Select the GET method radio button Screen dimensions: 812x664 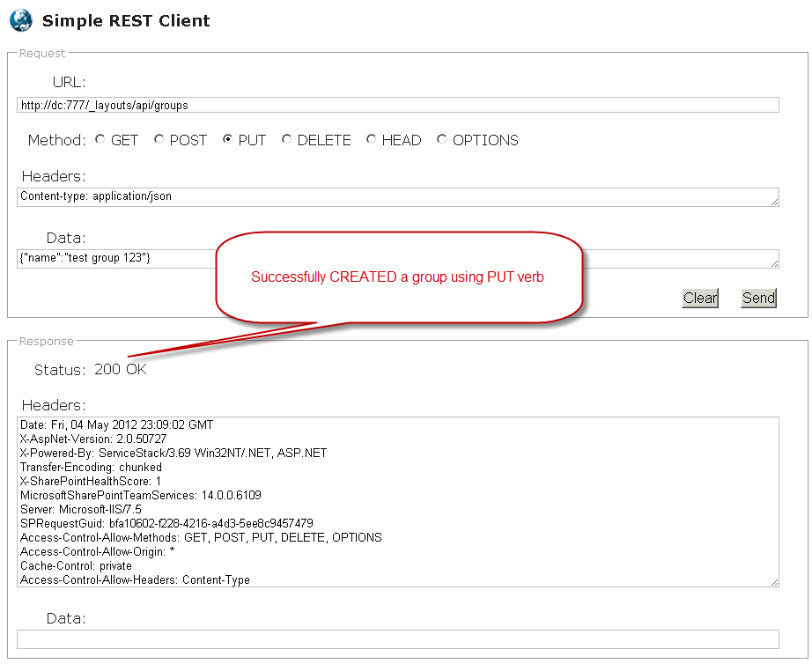100,139
